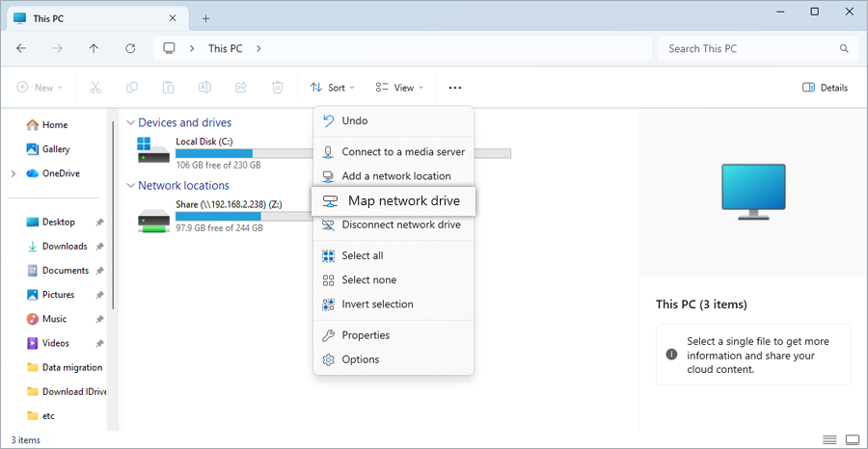The height and width of the screenshot is (449, 868).
Task: Select Disconnect network drive menu item
Action: [400, 224]
